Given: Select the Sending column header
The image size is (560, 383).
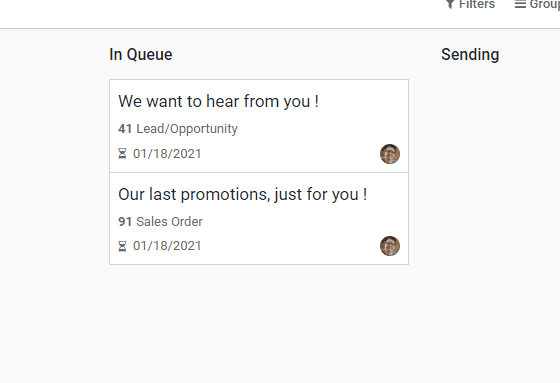Looking at the screenshot, I should [x=470, y=55].
